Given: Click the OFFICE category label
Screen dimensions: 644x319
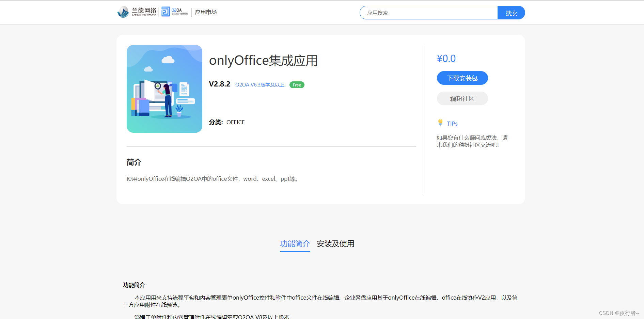Looking at the screenshot, I should click(235, 122).
